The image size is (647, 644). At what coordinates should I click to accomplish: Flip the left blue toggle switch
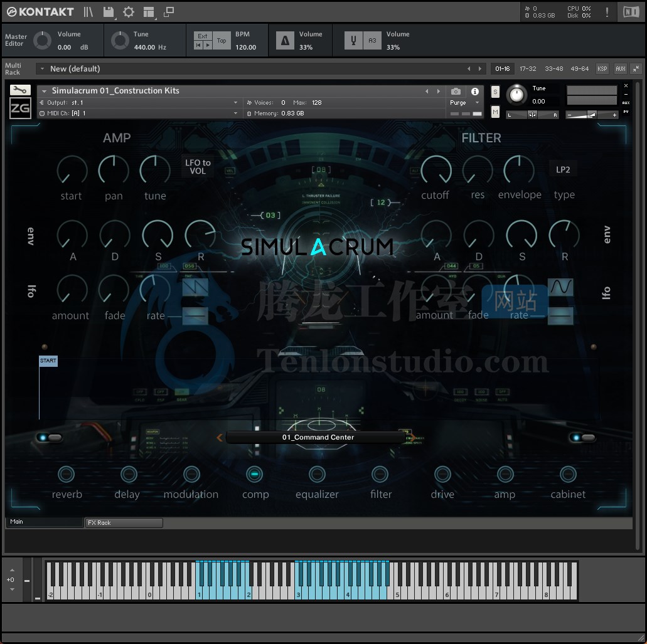click(49, 438)
